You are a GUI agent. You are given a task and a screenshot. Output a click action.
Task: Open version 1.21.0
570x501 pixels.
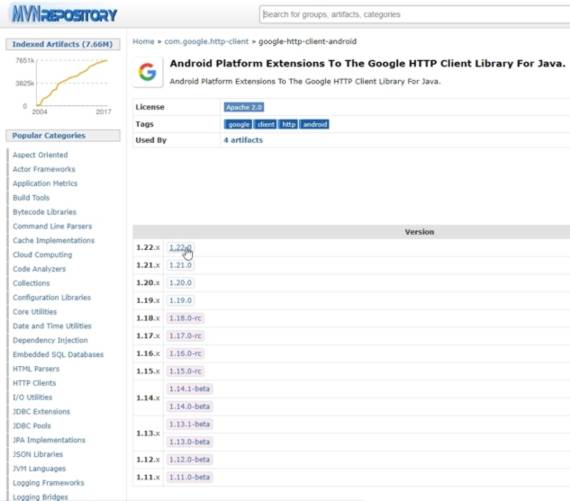(x=180, y=265)
